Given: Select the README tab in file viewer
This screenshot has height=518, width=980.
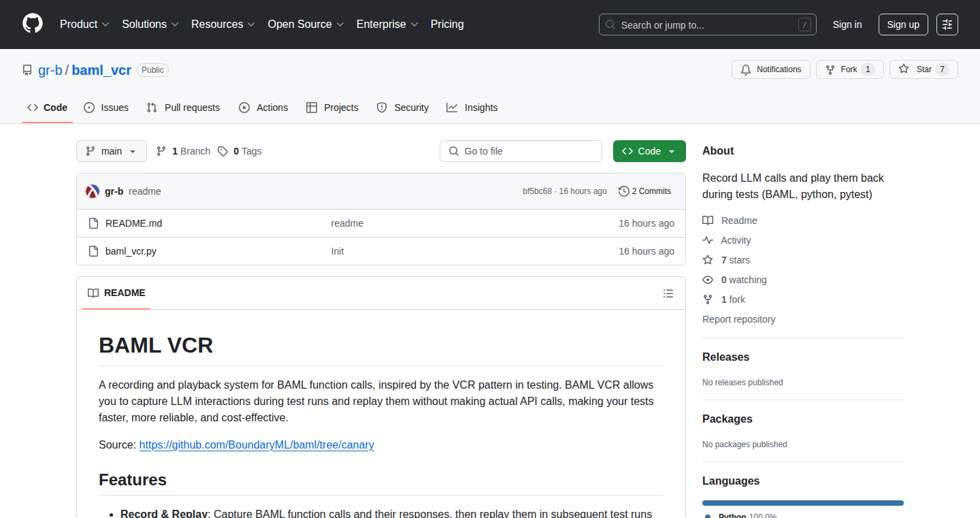Looking at the screenshot, I should click(x=116, y=293).
